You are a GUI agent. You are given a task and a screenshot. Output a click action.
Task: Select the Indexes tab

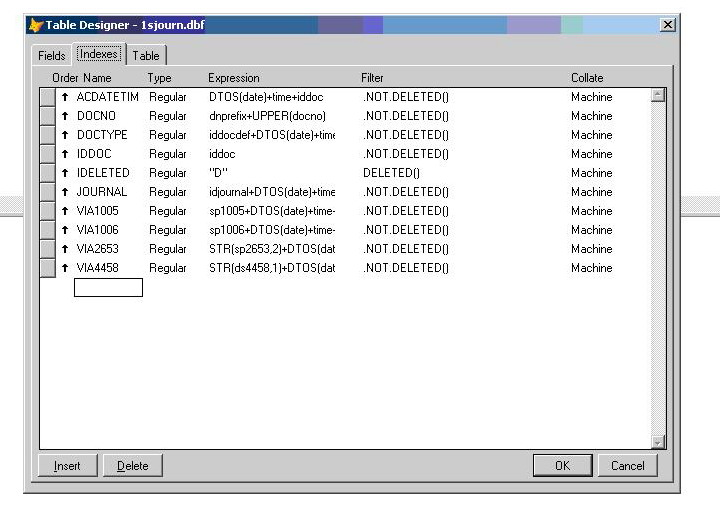point(99,54)
